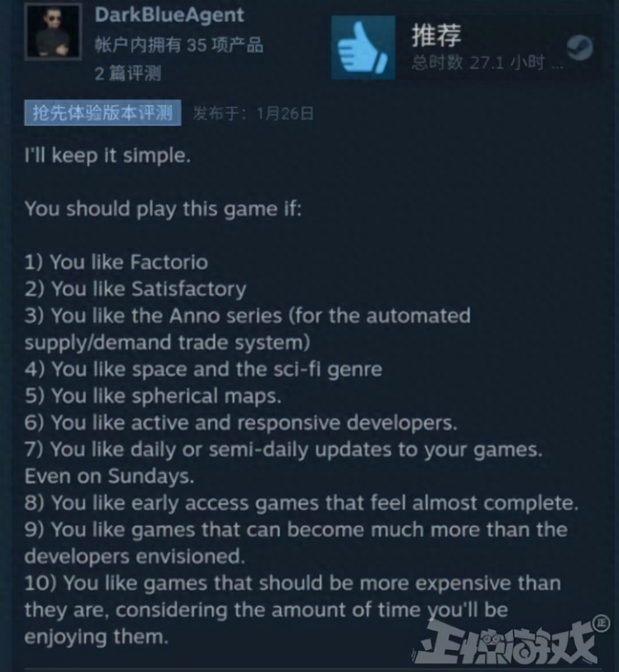Click the "Even on Sundays." text
This screenshot has height=672, width=619.
(109, 476)
